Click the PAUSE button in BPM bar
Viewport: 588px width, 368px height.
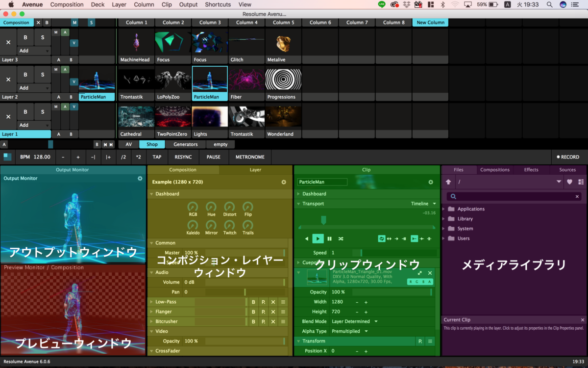click(x=214, y=157)
